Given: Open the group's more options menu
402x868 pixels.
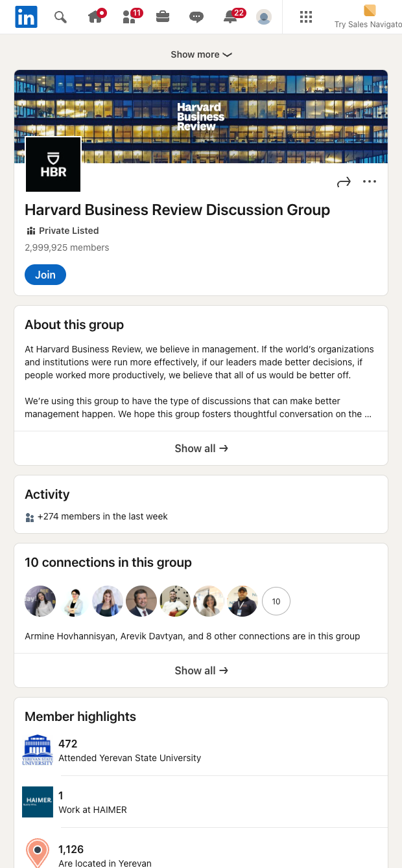Looking at the screenshot, I should pyautogui.click(x=370, y=182).
